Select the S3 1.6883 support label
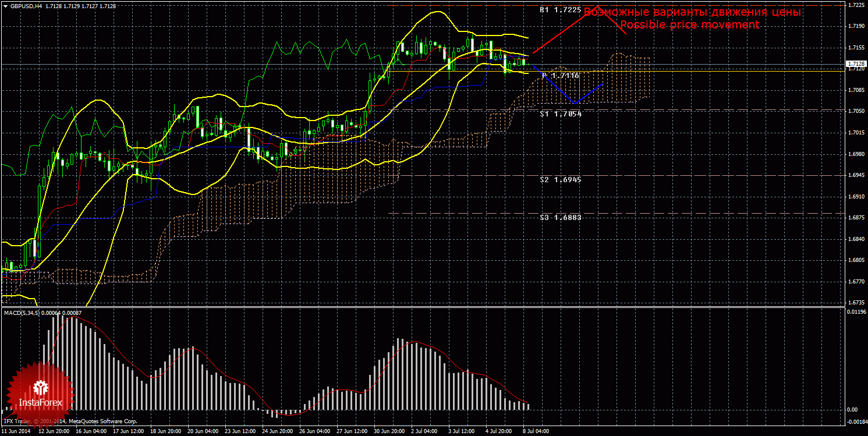 click(x=560, y=217)
